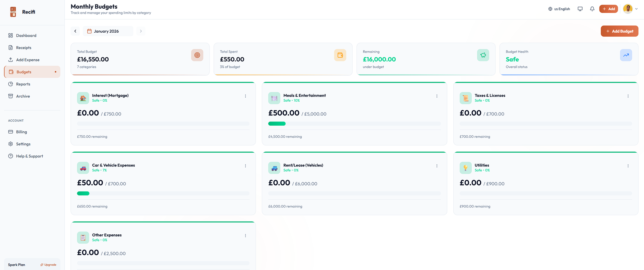Open the Add Expense page

coord(27,60)
